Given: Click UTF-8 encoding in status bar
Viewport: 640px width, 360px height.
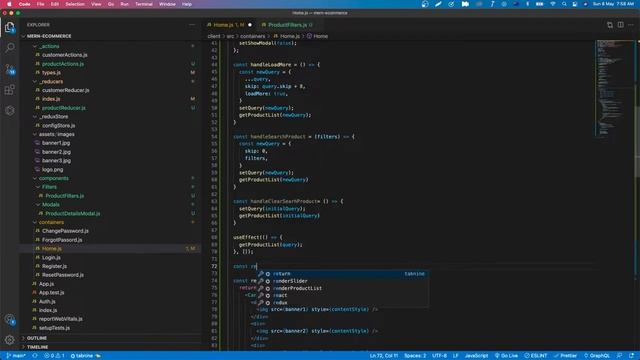Looking at the screenshot, I should coord(439,356).
